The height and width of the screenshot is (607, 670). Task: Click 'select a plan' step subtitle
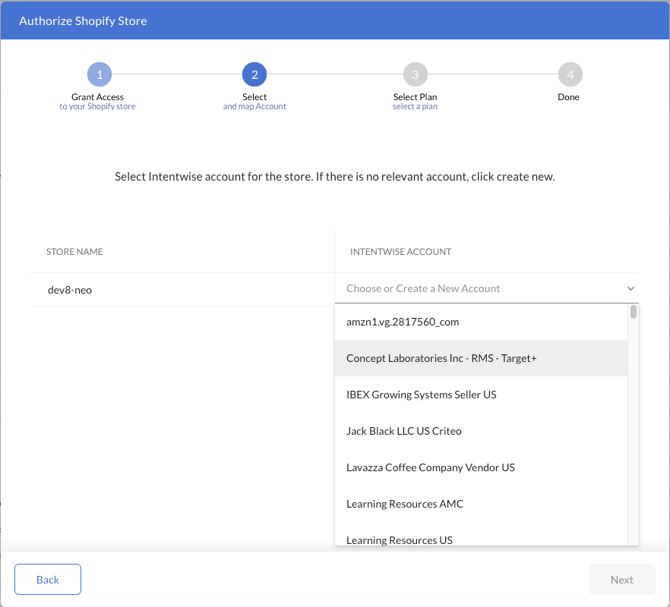pos(415,106)
